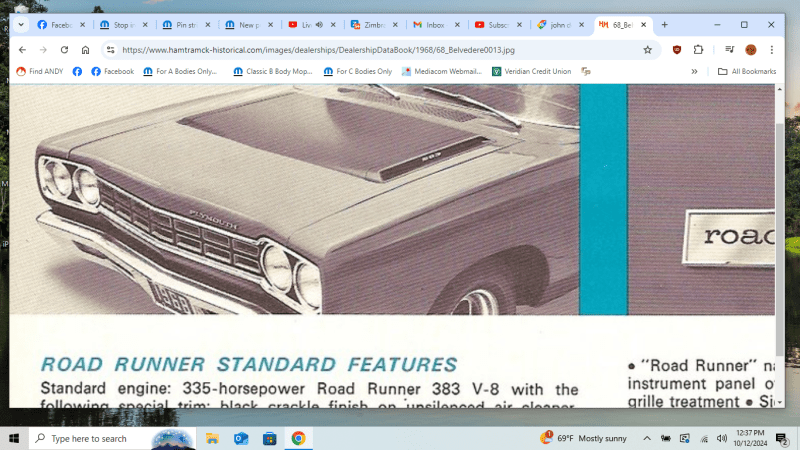
Task: Open the All Bookmarks folder
Action: pyautogui.click(x=747, y=71)
